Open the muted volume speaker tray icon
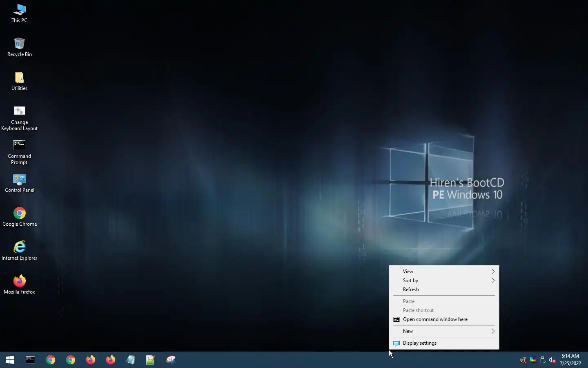The image size is (588, 368). click(x=552, y=360)
